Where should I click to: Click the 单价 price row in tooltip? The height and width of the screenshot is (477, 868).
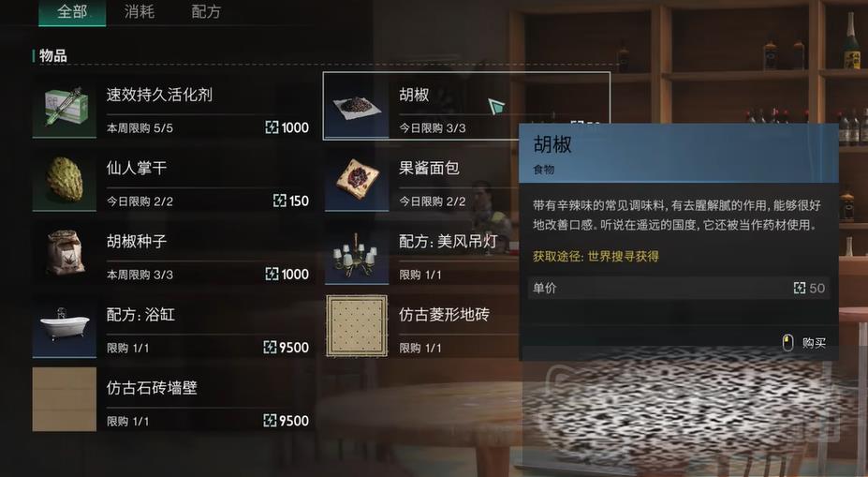pos(679,288)
